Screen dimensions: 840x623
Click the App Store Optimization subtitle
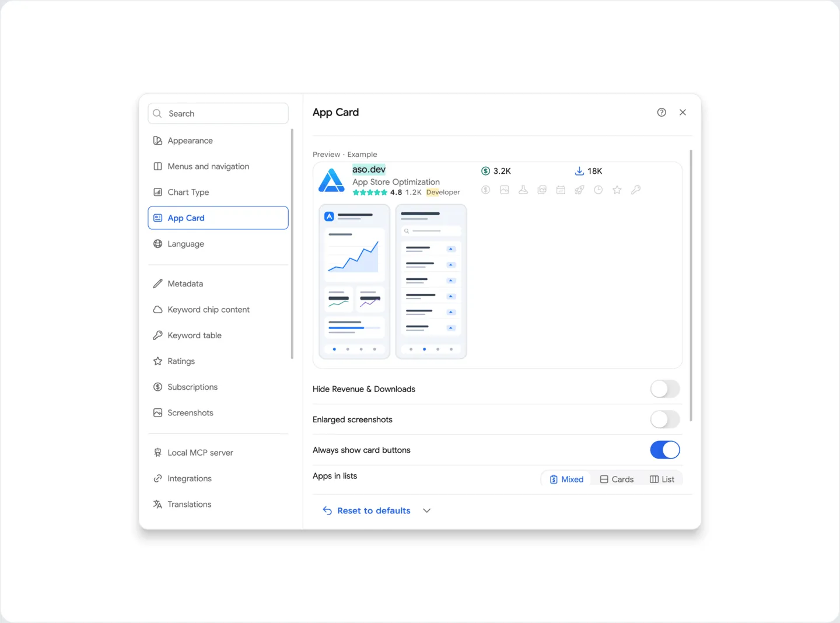396,182
